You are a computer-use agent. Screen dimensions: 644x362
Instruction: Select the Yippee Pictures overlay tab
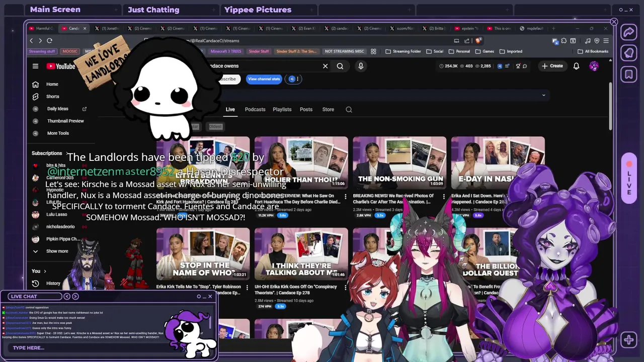point(268,10)
